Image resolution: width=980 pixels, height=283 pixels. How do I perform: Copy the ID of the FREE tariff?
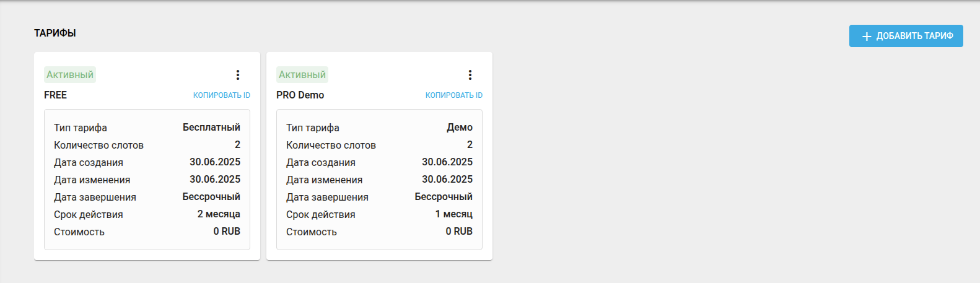pyautogui.click(x=222, y=95)
